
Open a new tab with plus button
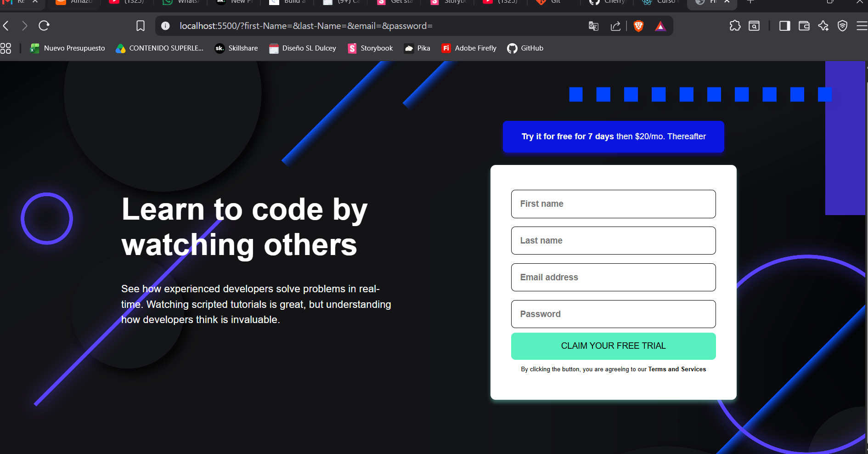click(750, 2)
